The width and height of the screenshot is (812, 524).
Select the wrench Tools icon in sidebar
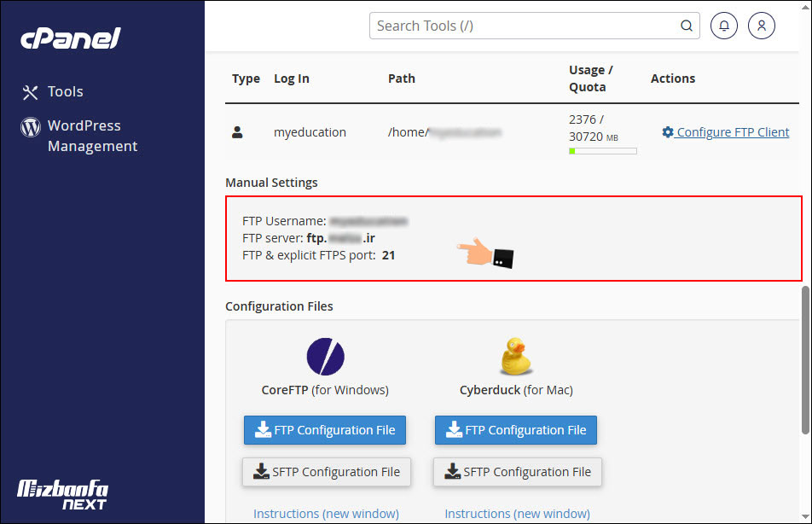click(x=29, y=91)
